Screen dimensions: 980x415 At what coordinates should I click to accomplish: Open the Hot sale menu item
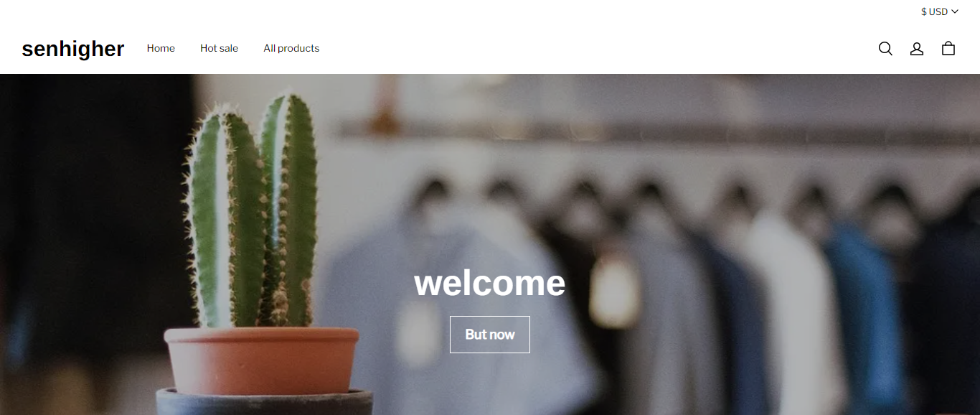(x=219, y=48)
